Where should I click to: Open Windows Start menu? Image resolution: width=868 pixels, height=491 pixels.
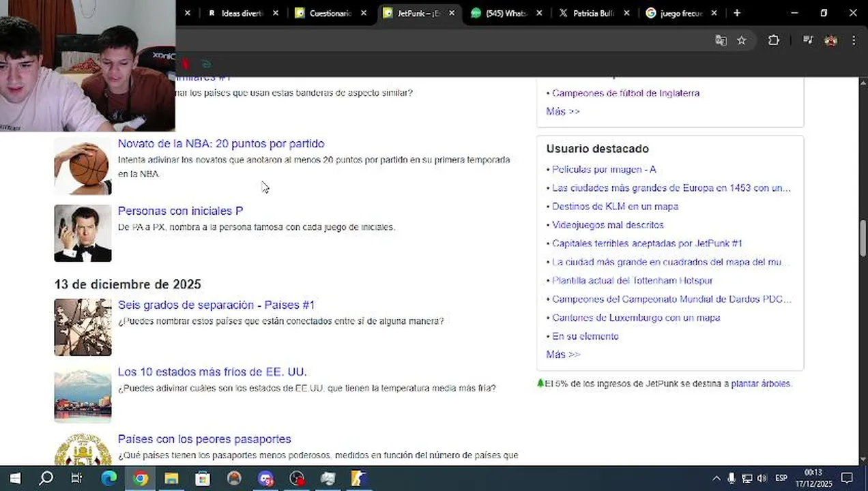point(14,478)
